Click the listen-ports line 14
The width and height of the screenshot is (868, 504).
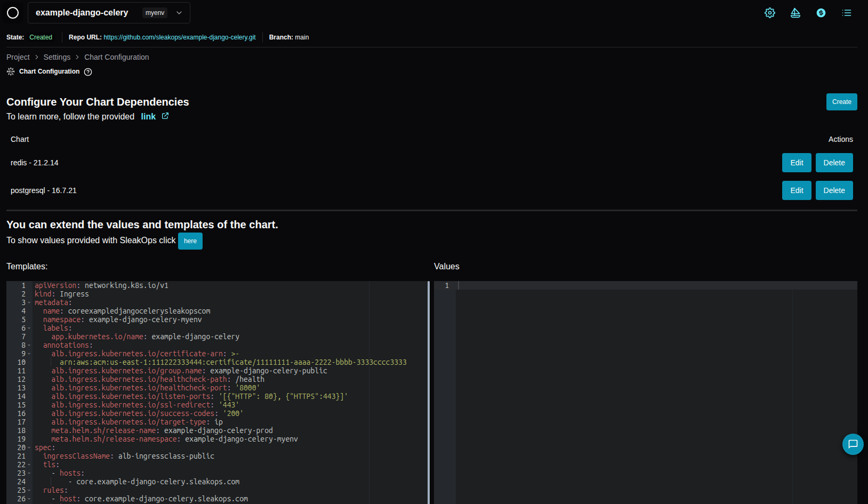(199, 397)
